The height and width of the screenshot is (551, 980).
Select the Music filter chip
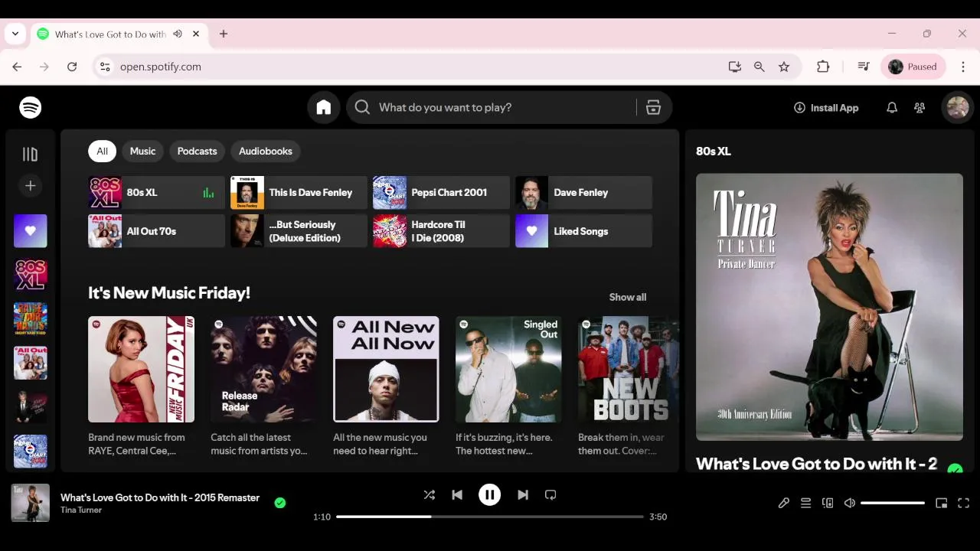tap(142, 152)
